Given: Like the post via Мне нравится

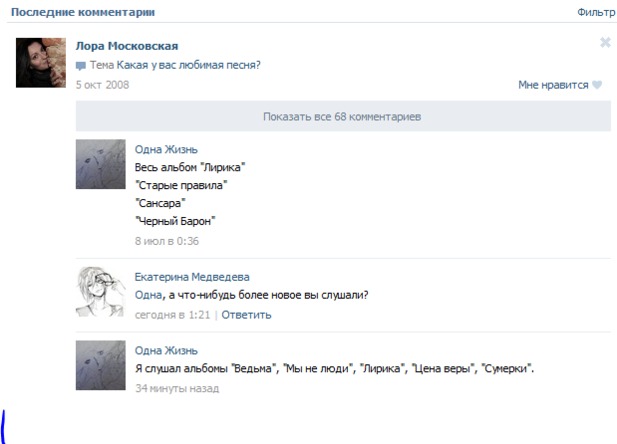Looking at the screenshot, I should click(553, 85).
